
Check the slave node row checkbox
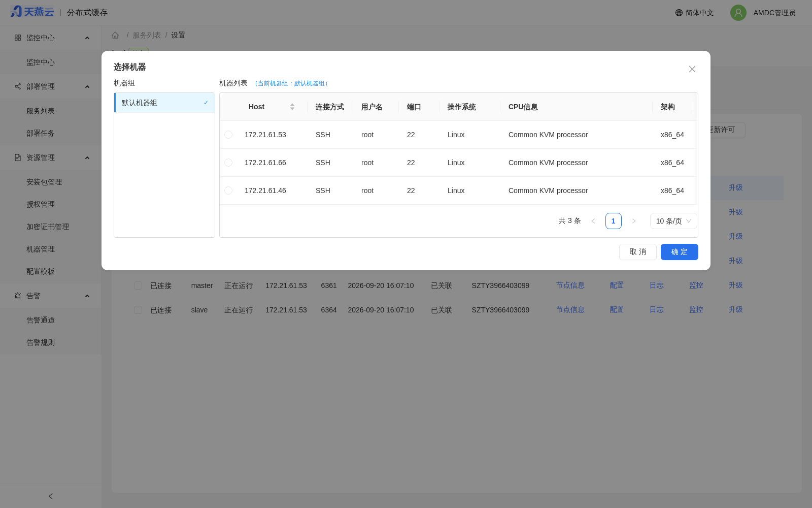click(138, 310)
